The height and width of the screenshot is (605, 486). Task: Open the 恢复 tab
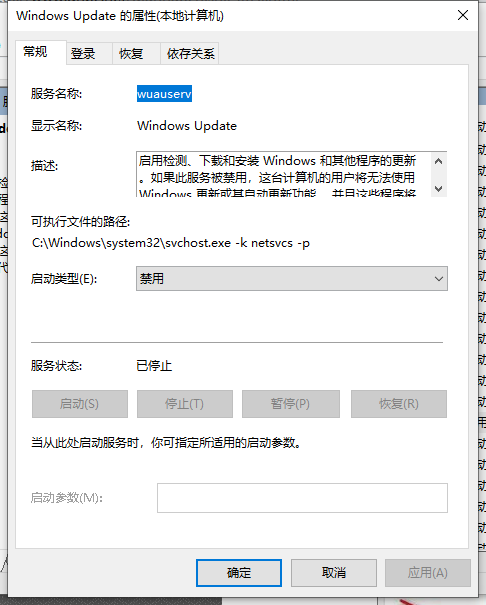coord(131,53)
